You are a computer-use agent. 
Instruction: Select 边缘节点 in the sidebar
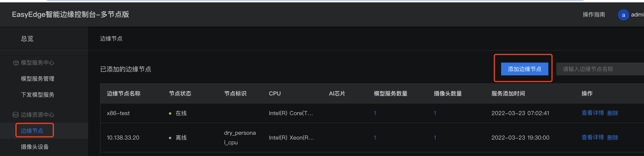32,131
